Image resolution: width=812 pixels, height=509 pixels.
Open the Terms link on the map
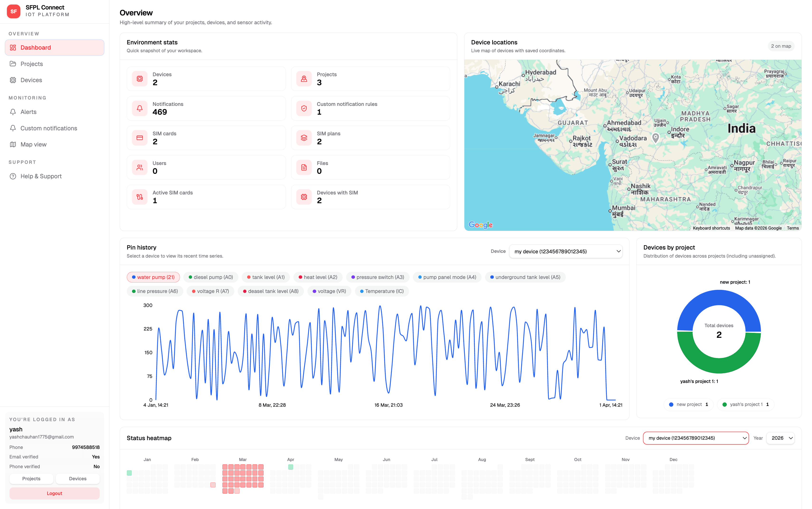coord(793,228)
